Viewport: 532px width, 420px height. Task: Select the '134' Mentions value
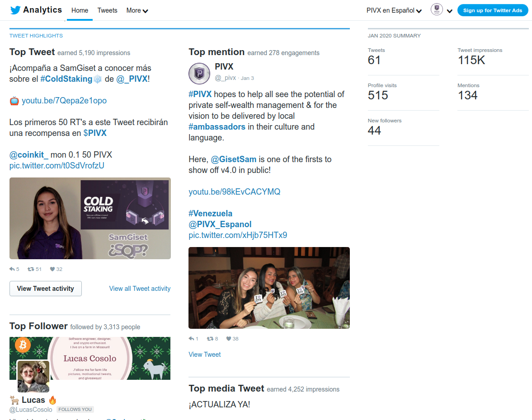point(467,96)
